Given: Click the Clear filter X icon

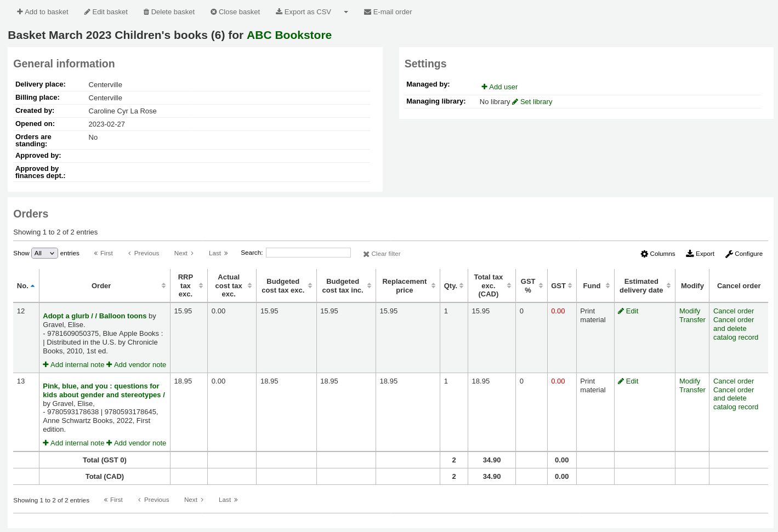Looking at the screenshot, I should [366, 254].
